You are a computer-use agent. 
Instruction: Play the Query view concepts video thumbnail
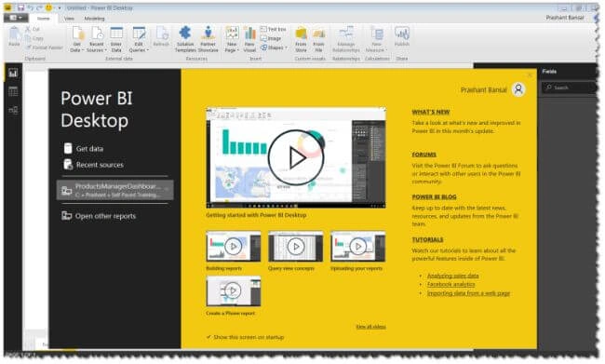pos(296,247)
